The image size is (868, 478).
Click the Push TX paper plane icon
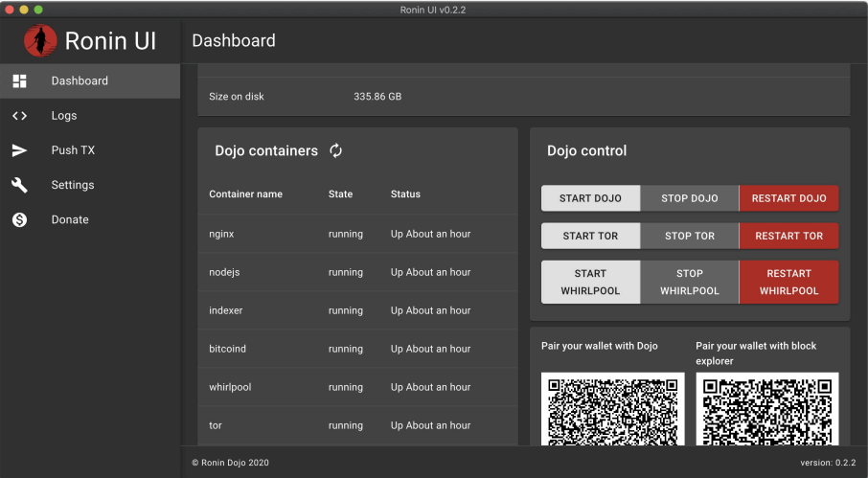click(19, 150)
